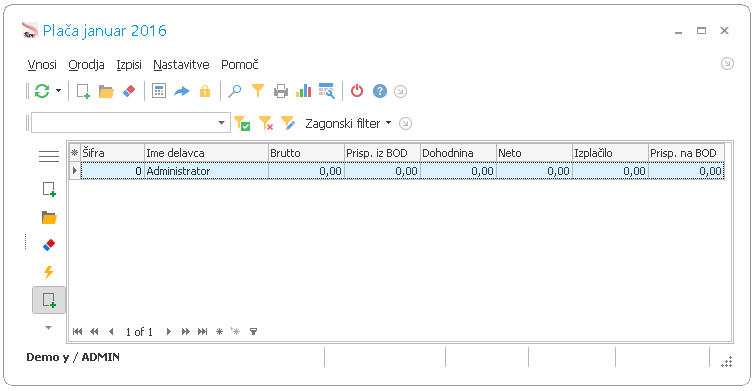The height and width of the screenshot is (391, 752).
Task: Click the highlighted sidebar add button
Action: [x=49, y=300]
